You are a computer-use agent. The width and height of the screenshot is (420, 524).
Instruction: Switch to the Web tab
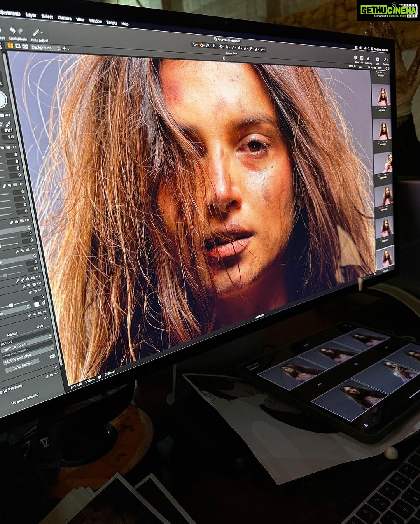pos(40,327)
